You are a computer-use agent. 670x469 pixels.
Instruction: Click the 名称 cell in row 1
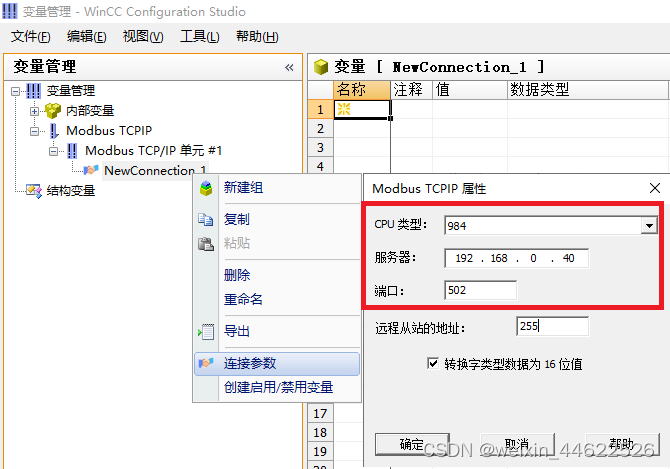tap(362, 109)
